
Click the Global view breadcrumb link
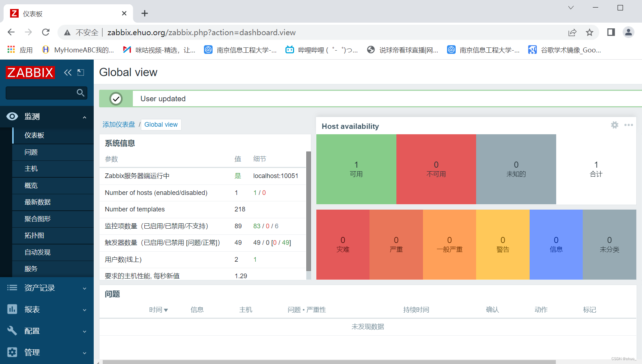coord(161,125)
